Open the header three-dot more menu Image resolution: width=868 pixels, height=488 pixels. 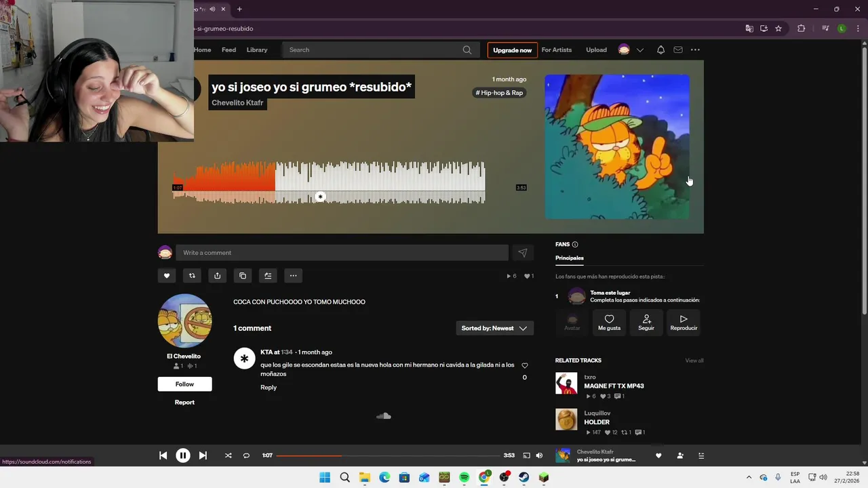(x=695, y=49)
